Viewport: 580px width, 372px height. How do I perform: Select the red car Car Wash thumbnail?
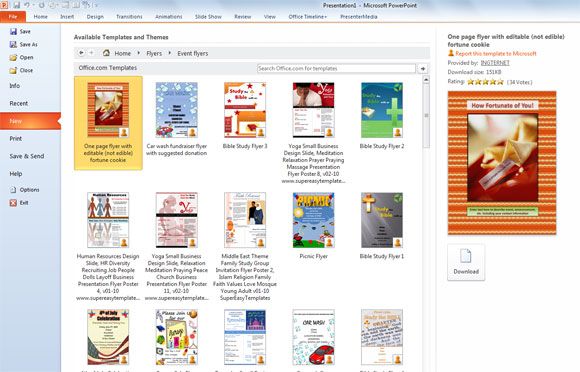313,337
